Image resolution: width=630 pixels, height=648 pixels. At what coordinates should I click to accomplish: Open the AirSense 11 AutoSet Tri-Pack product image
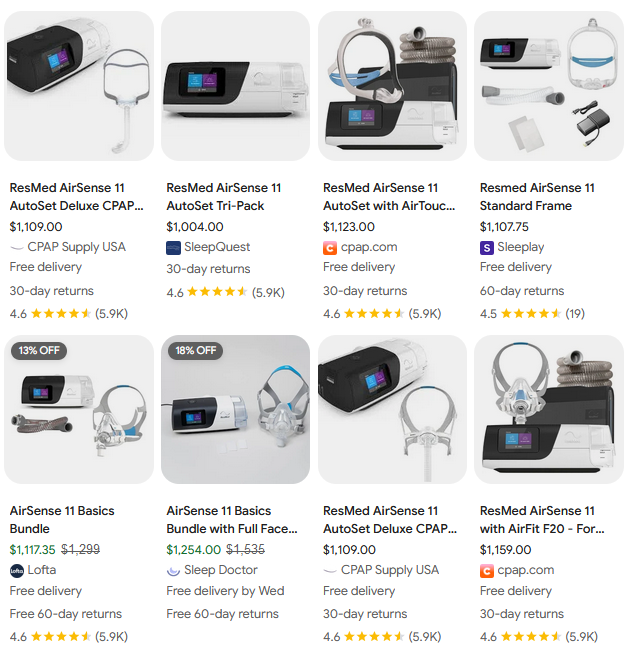click(x=236, y=86)
